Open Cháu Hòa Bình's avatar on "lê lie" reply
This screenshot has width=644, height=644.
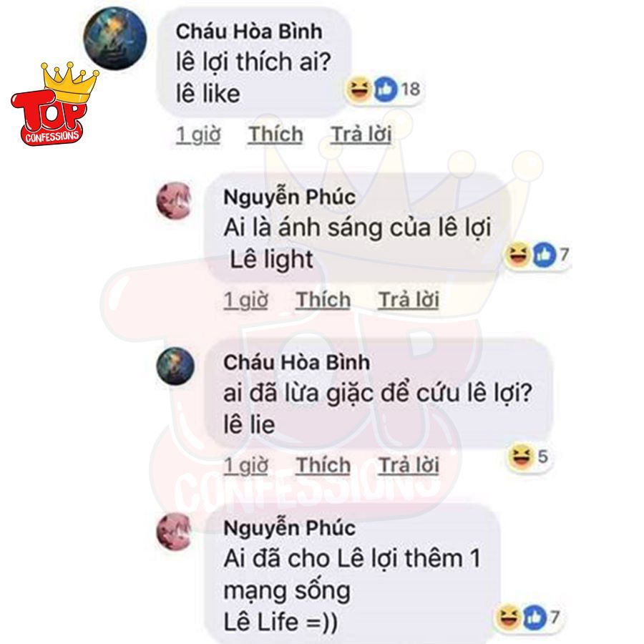point(175,366)
